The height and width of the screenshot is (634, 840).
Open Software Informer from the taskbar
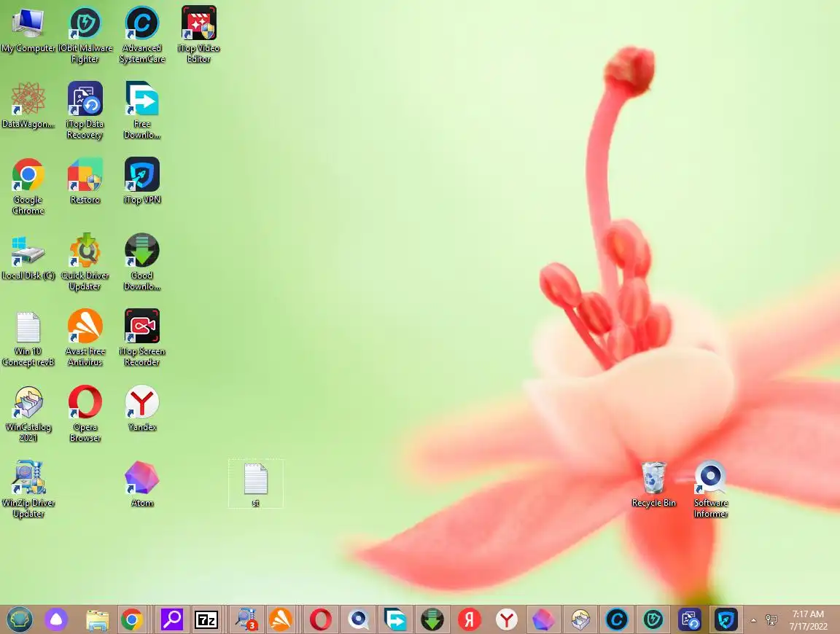358,620
